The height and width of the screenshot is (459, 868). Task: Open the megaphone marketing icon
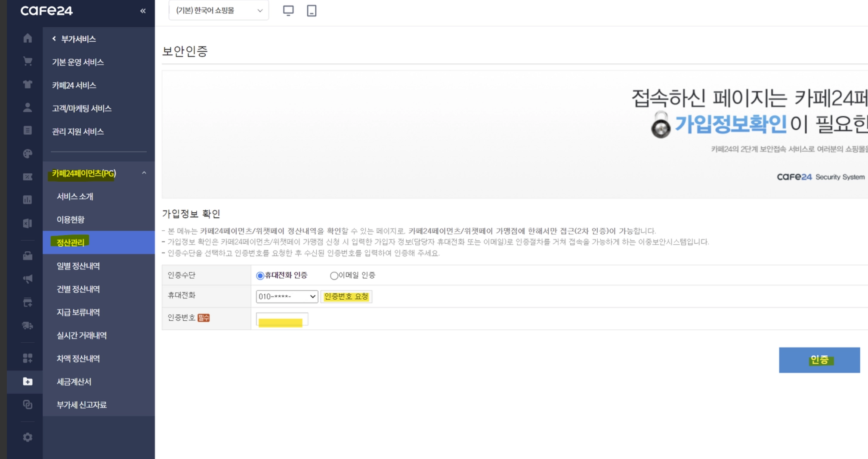coord(28,279)
